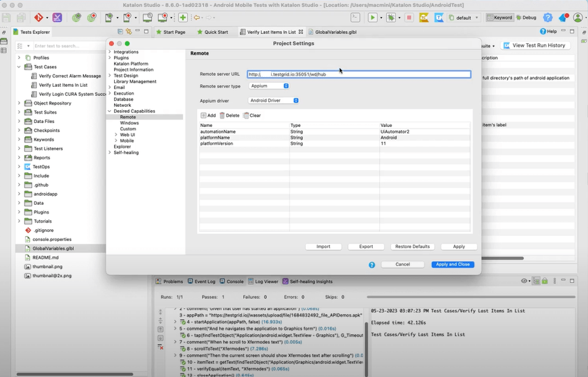Open the default execution profile dropdown

464,17
